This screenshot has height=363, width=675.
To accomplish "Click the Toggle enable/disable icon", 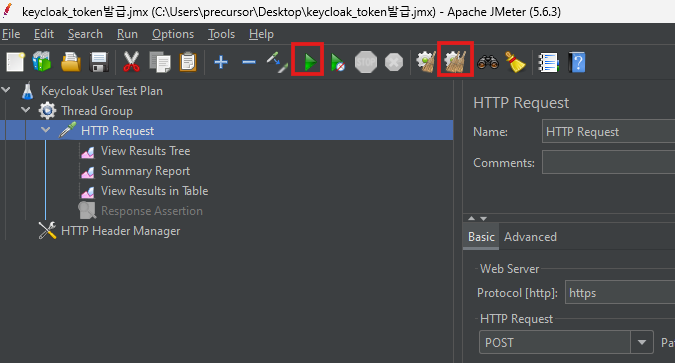I will pos(277,62).
